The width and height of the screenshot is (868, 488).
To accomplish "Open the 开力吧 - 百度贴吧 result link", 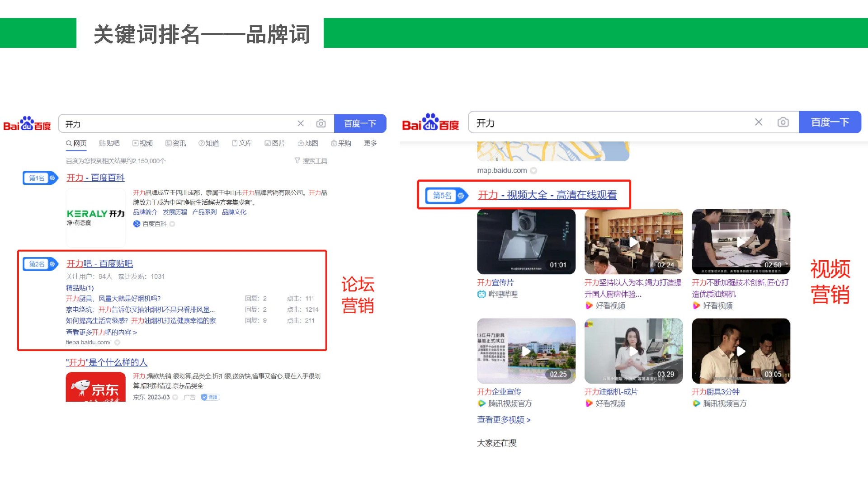I will coord(99,263).
